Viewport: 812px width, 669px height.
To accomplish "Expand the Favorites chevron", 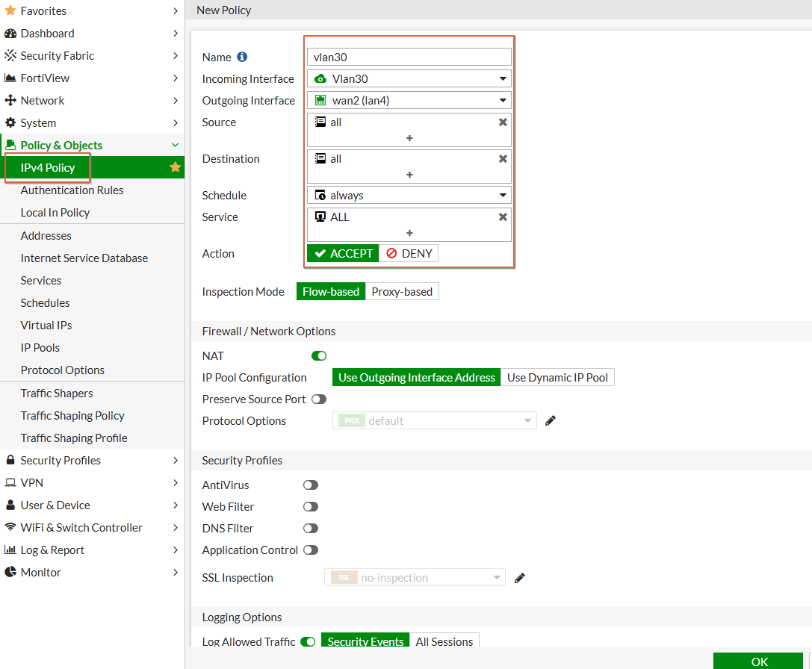I will [175, 10].
